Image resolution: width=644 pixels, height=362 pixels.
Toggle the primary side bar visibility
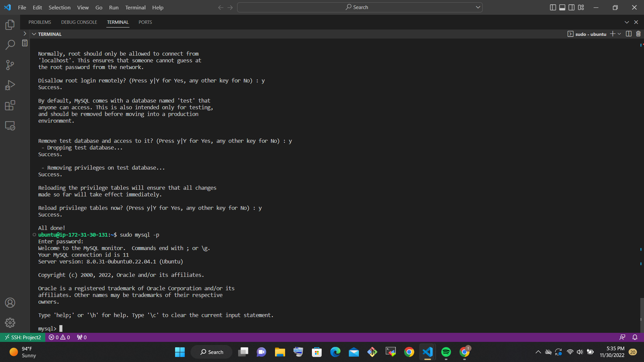point(553,7)
